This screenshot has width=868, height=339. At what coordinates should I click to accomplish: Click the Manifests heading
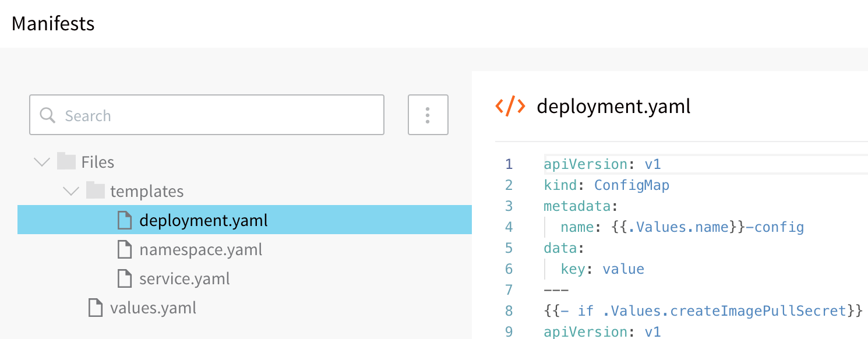[53, 24]
